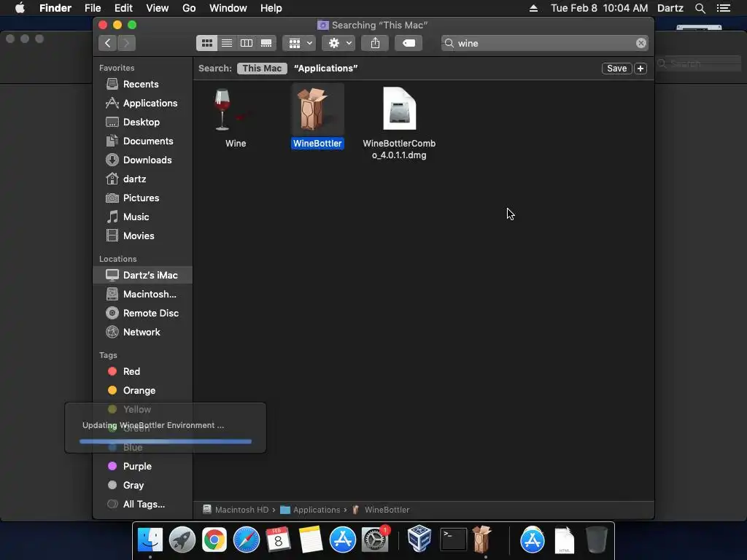Open the gear action menu
The image size is (747, 560).
click(x=338, y=43)
